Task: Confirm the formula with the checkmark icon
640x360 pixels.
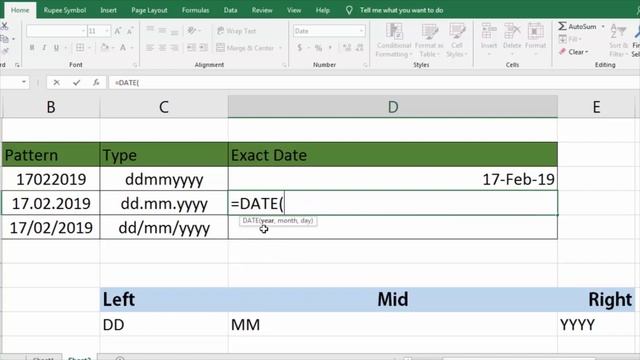Action: pyautogui.click(x=76, y=82)
